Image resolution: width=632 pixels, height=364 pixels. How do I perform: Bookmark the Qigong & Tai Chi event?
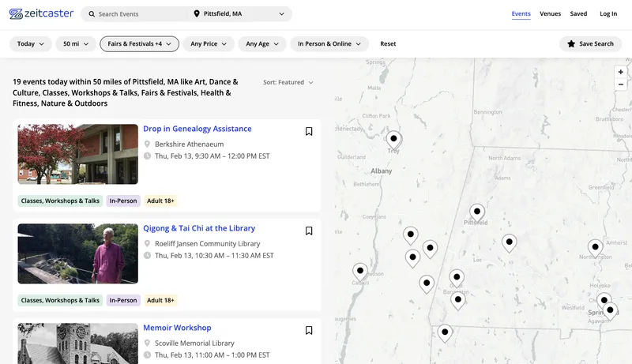(x=309, y=231)
